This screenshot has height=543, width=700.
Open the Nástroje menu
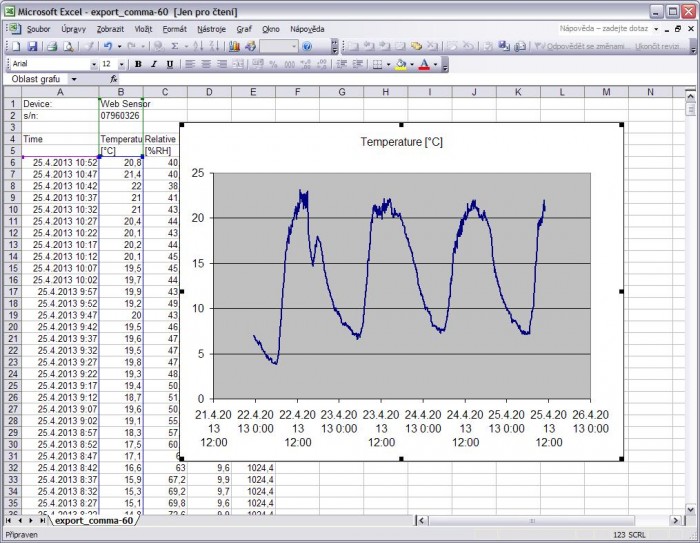point(211,29)
